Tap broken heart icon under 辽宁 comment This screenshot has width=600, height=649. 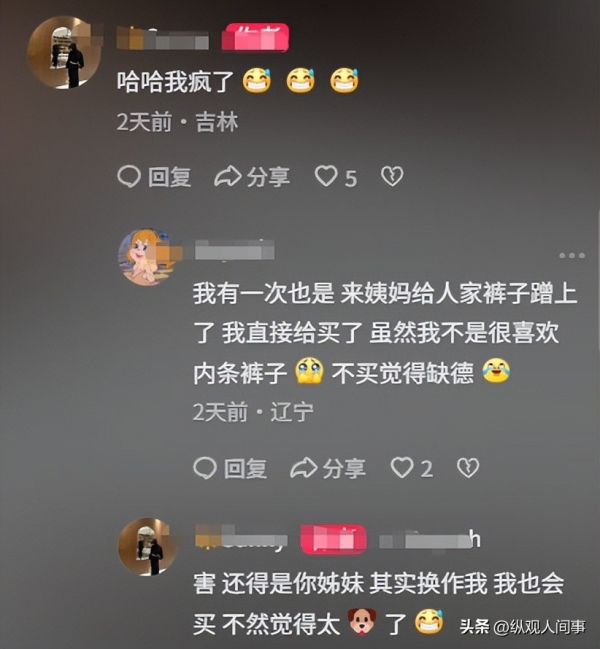pos(468,468)
